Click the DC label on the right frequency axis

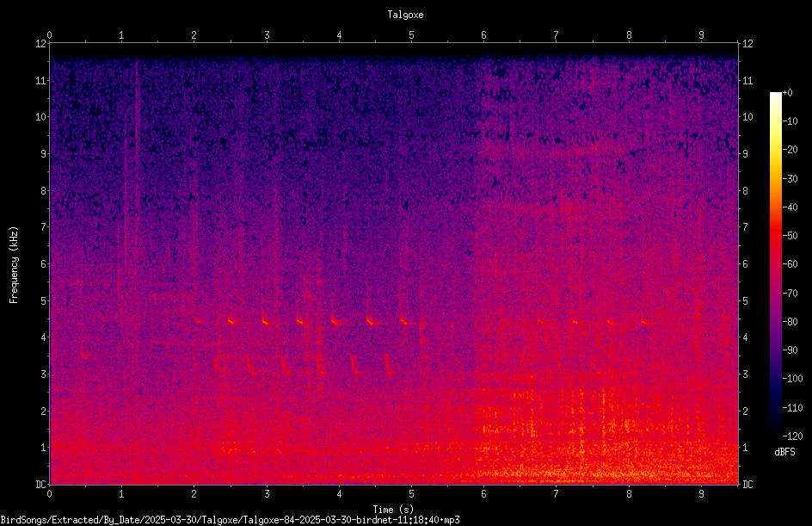(747, 484)
